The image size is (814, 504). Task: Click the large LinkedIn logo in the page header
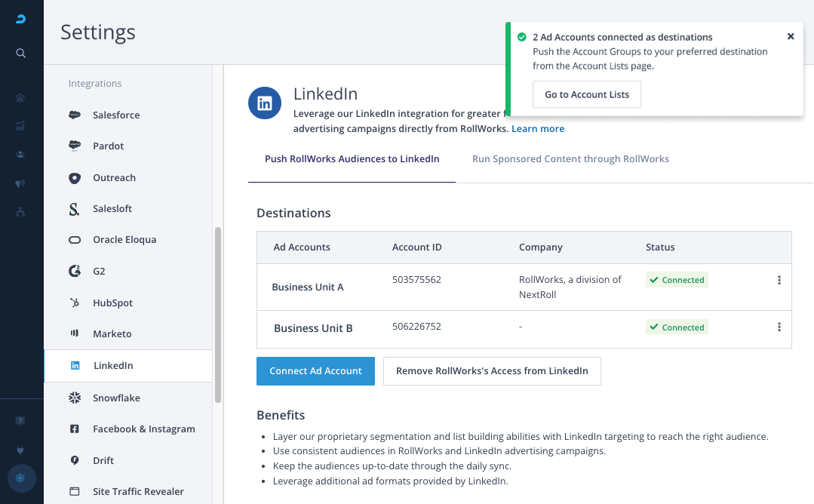[x=265, y=103]
